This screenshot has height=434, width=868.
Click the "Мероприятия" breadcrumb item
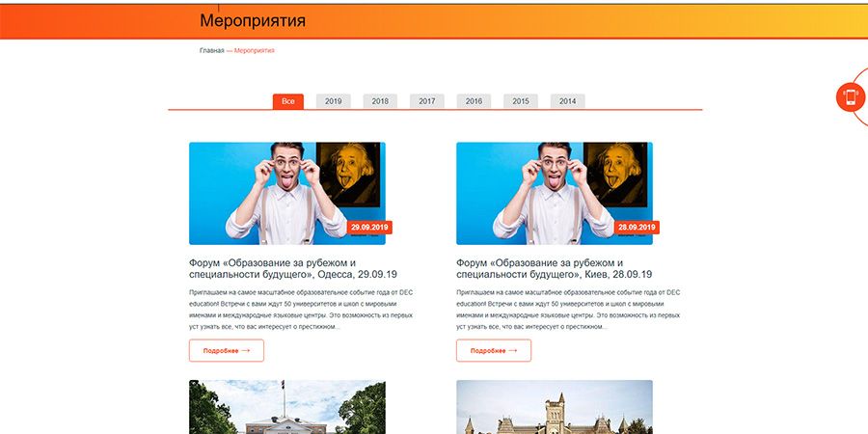(x=254, y=50)
